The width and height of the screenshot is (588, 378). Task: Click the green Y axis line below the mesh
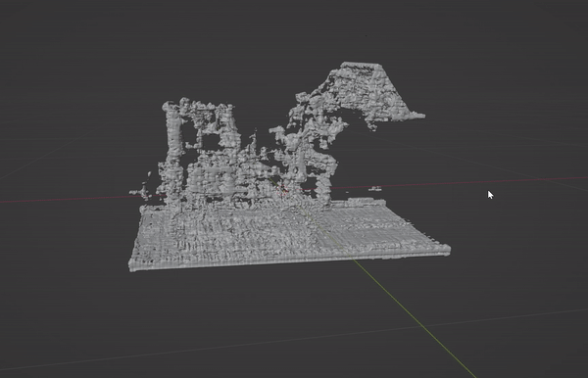click(x=413, y=317)
